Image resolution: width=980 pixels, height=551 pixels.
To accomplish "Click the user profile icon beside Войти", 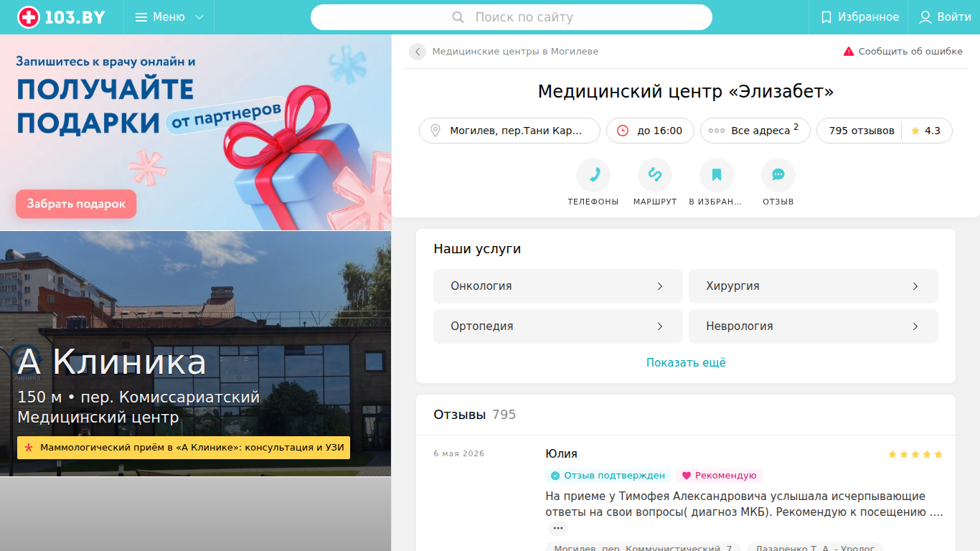I will click(925, 17).
